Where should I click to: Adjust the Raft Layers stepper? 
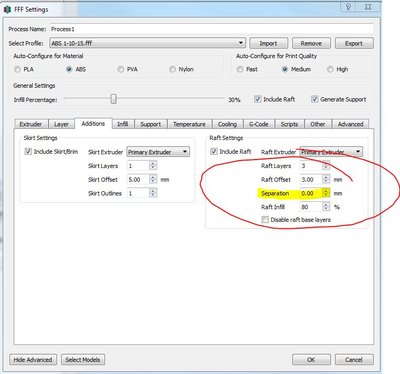tap(326, 166)
